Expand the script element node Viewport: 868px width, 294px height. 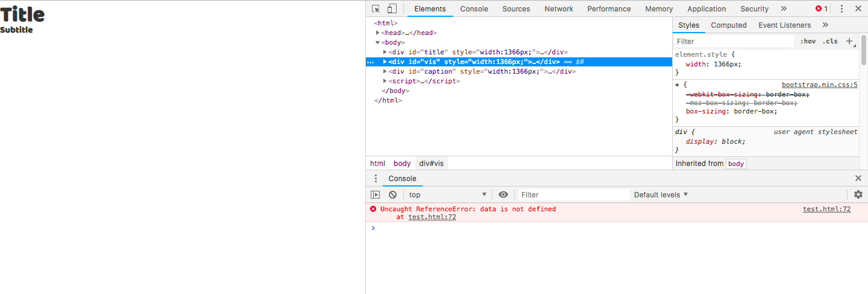pos(385,81)
